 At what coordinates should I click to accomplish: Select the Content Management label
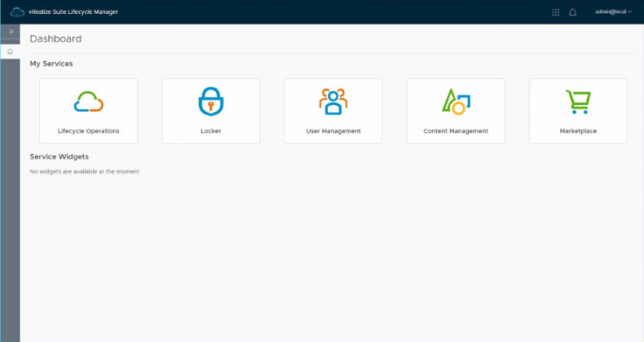click(456, 131)
